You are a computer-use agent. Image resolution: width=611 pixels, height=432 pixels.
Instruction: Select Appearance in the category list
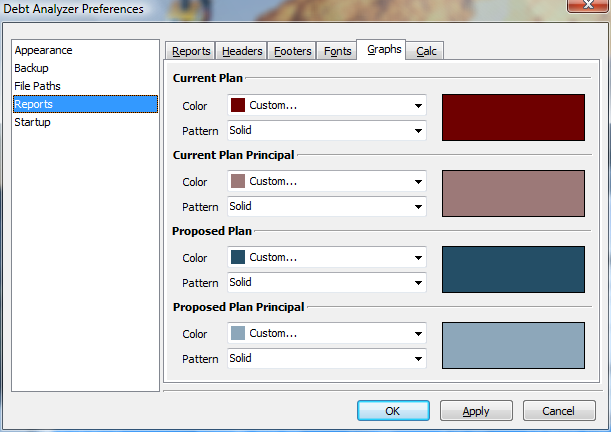click(x=43, y=50)
